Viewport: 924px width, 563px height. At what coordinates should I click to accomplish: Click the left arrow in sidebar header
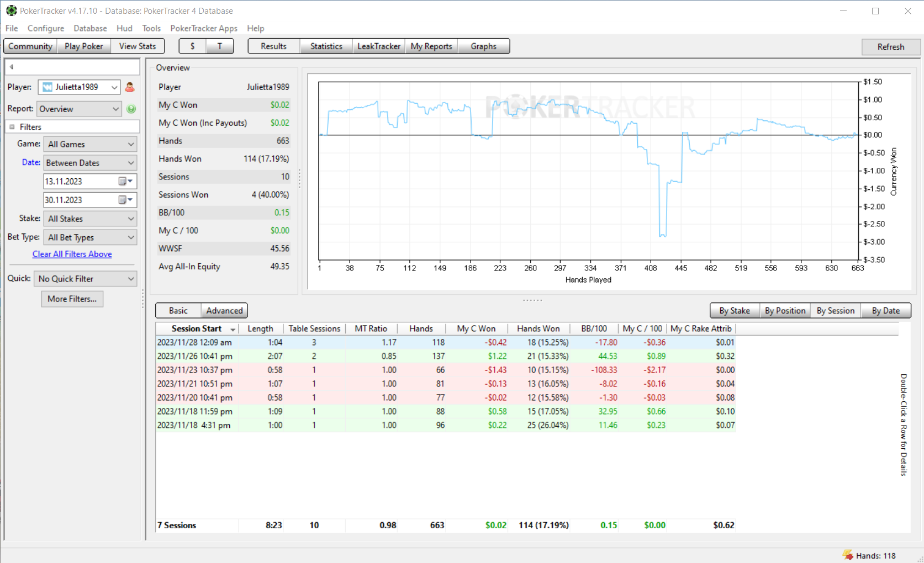click(x=12, y=67)
